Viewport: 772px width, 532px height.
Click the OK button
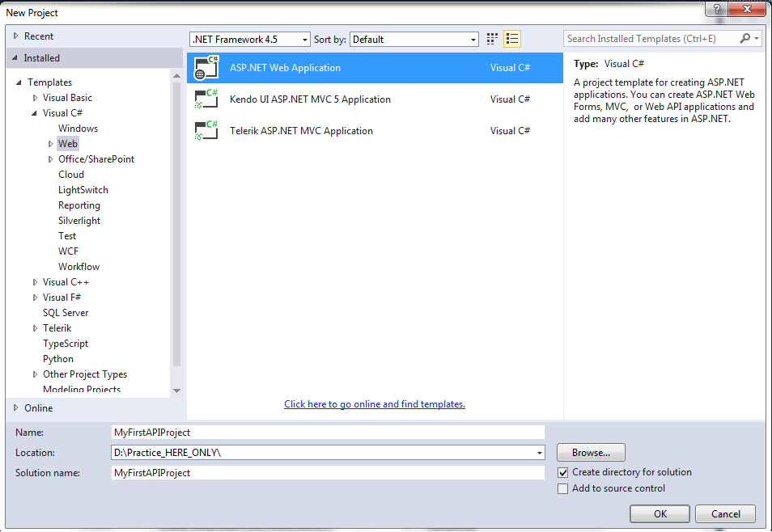tap(660, 513)
